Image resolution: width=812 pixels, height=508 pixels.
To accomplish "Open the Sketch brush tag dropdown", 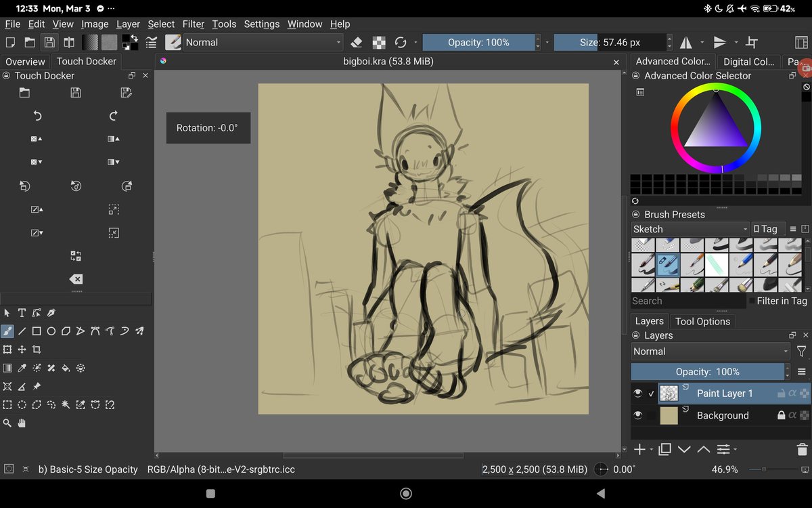I will 690,229.
